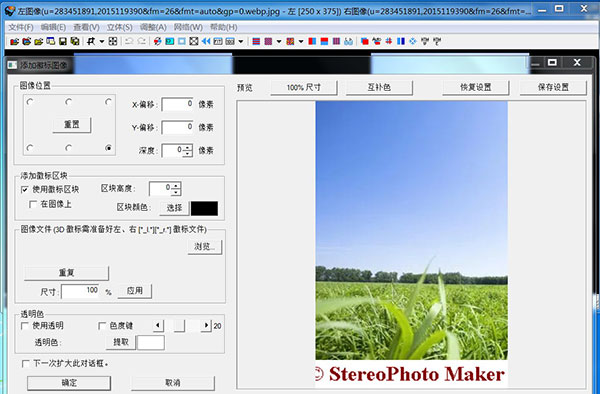Click right arrow of chroma key slider
This screenshot has width=600, height=394.
click(206, 326)
